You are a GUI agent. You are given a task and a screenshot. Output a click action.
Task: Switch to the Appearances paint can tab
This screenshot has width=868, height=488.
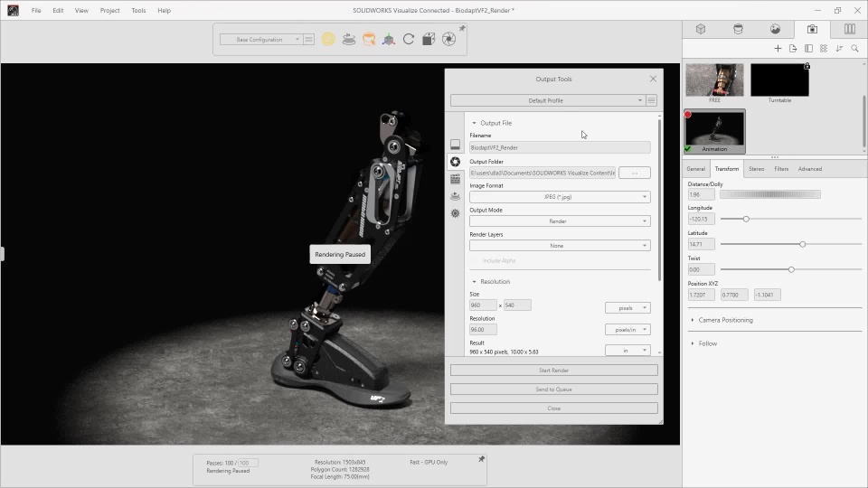click(738, 29)
